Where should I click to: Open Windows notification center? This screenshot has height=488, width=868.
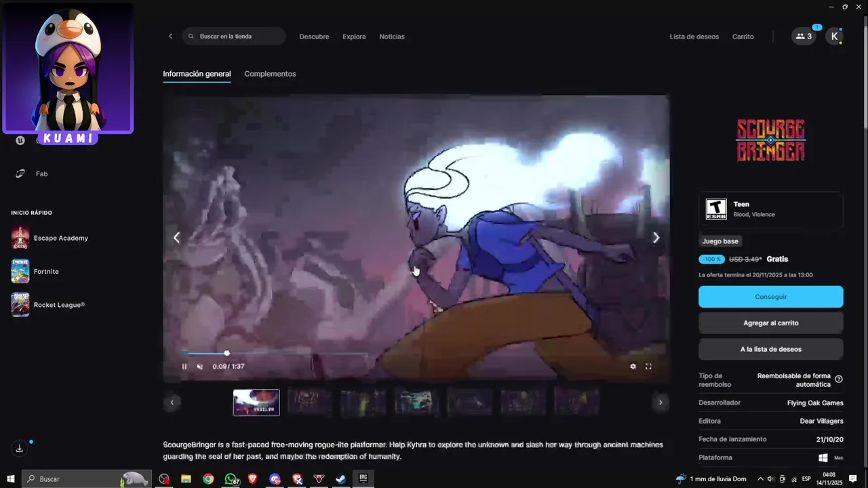point(852,479)
